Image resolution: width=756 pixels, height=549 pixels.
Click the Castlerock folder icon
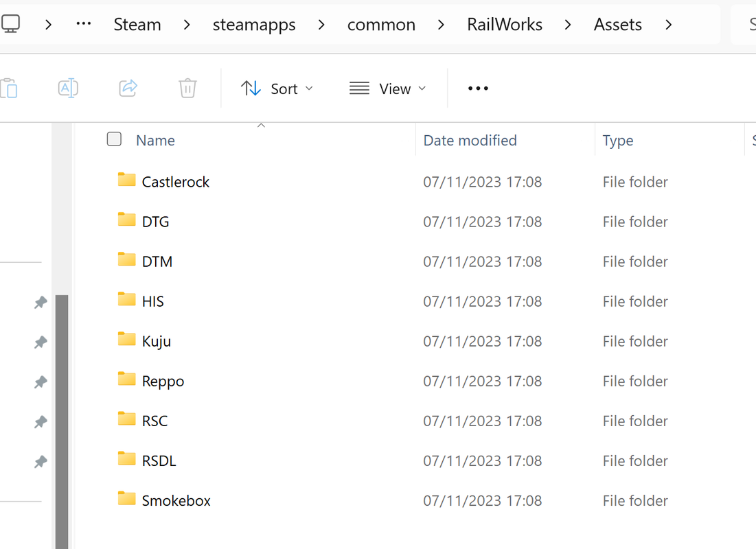(x=127, y=180)
